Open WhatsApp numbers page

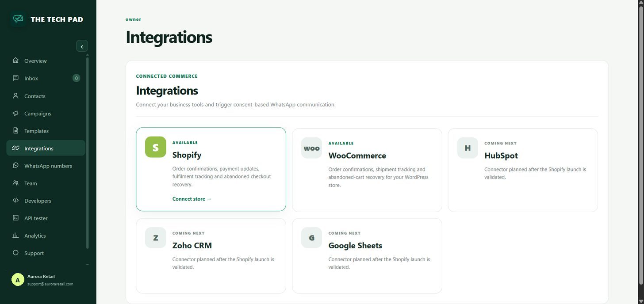point(46,166)
